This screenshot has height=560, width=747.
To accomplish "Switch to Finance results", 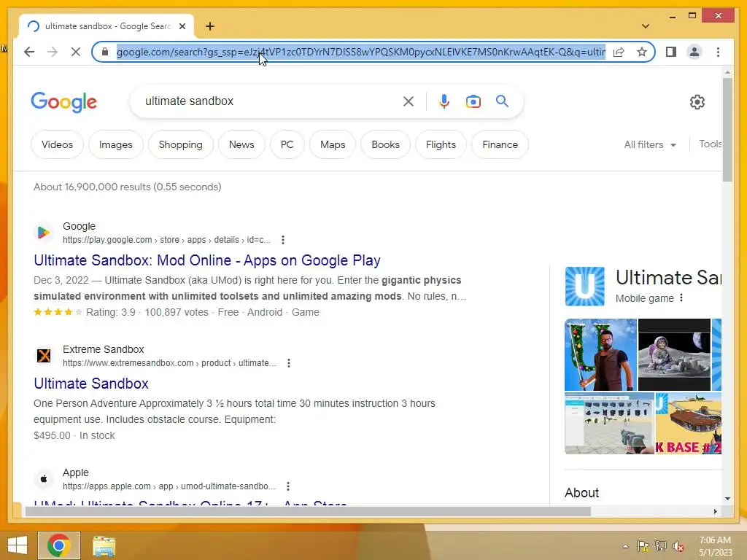I will 500,145.
